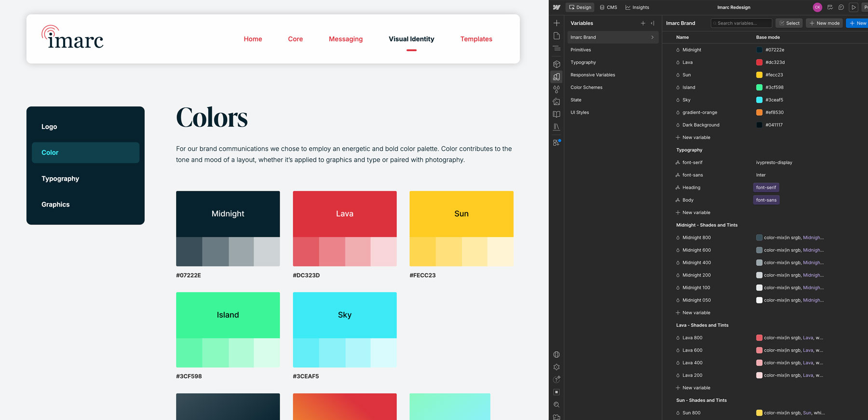Viewport: 868px width, 420px height.
Task: Click the font-sans chip in Body row
Action: pyautogui.click(x=766, y=200)
